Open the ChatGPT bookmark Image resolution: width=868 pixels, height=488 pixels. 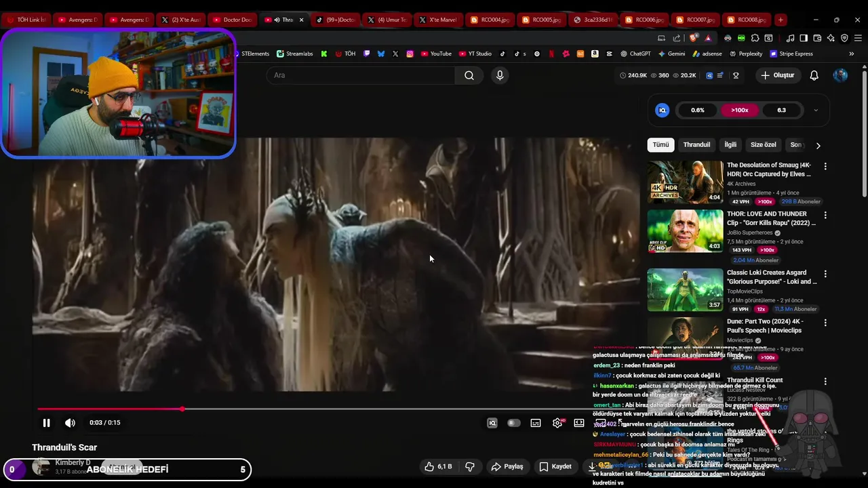[635, 54]
